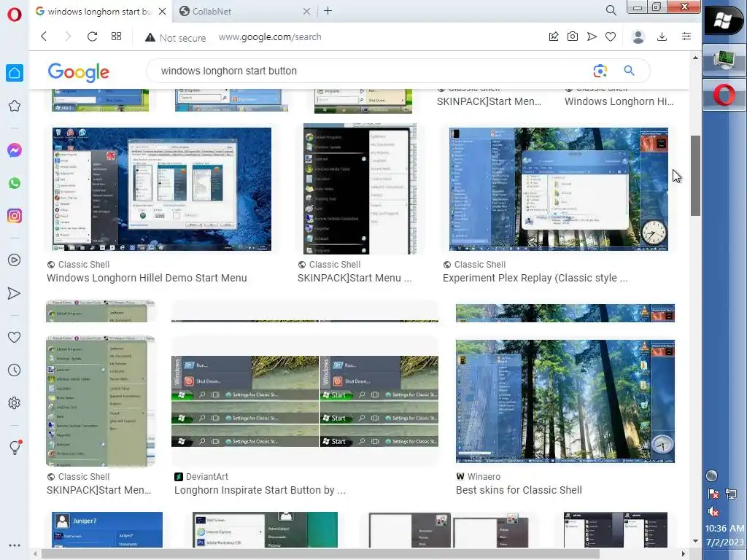Open Hillel Demo start menu thumbnail
Screen dimensions: 747x560
pyautogui.click(x=162, y=189)
